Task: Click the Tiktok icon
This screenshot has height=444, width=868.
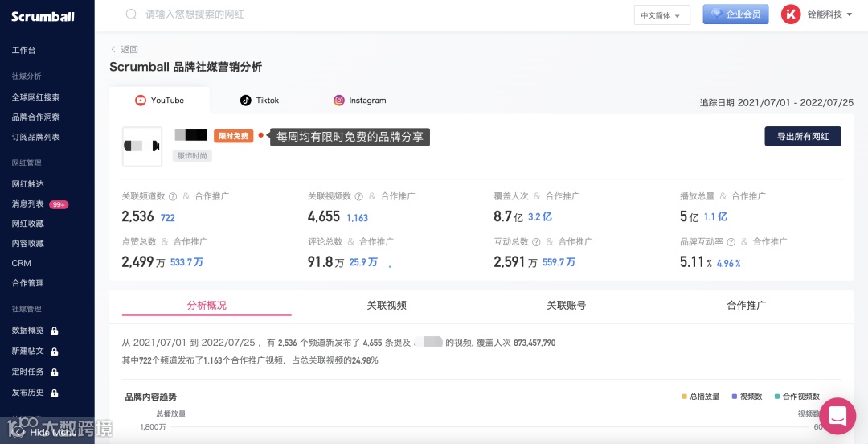Action: [245, 101]
